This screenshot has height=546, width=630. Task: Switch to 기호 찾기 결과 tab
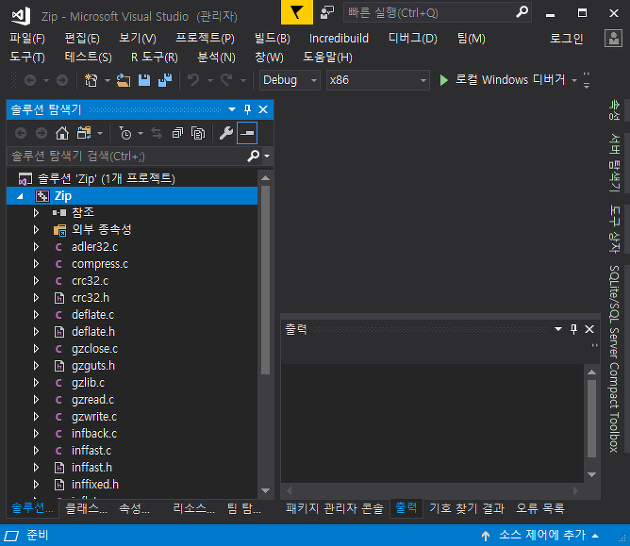click(466, 509)
